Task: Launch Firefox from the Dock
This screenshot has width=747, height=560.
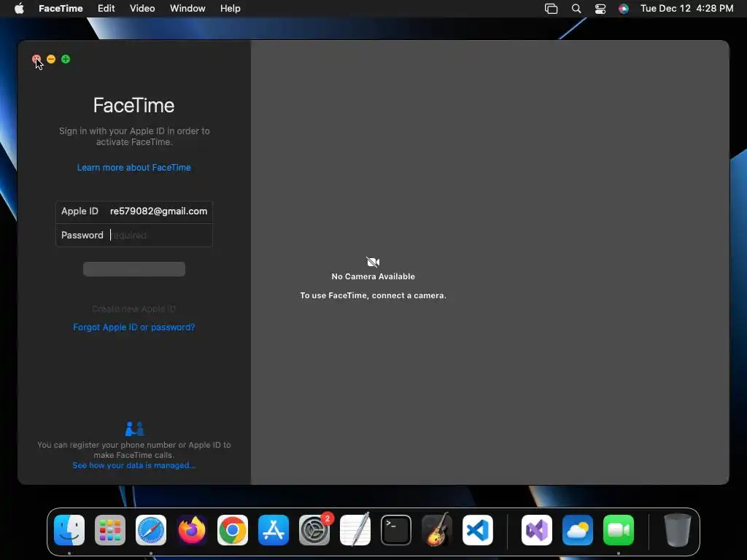Action: click(x=192, y=530)
